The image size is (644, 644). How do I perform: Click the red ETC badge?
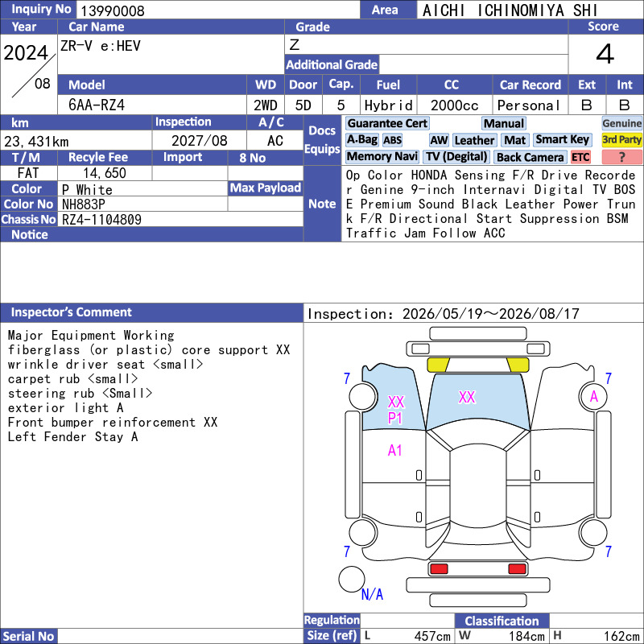580,157
